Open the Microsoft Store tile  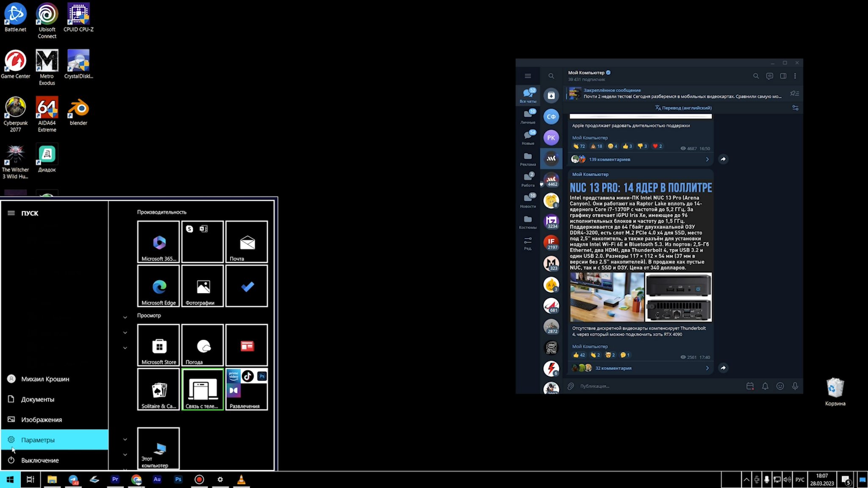point(159,345)
